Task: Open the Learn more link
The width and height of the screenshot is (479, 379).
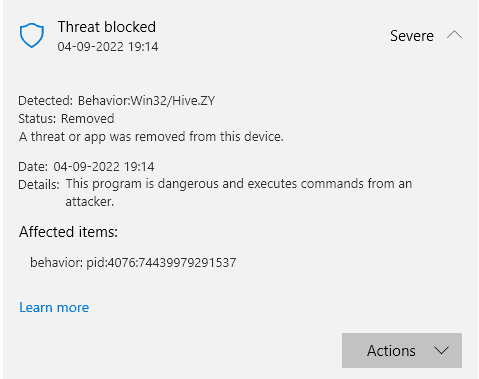Action: (x=54, y=307)
